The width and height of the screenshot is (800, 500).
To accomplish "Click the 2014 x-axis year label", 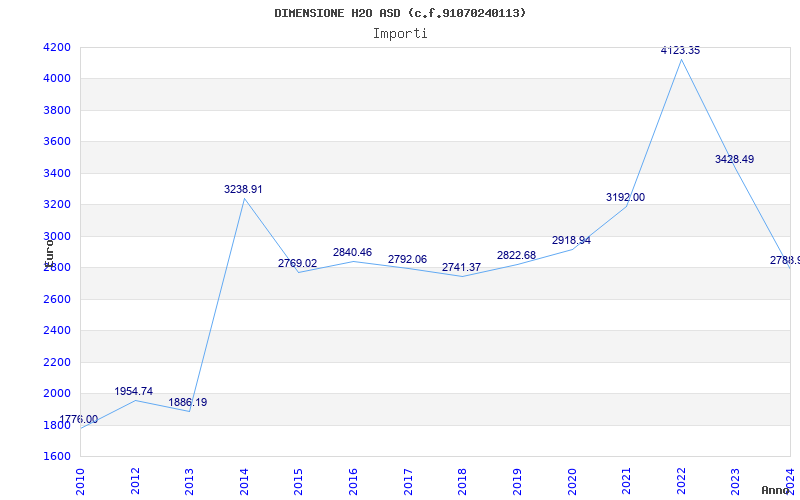I will click(244, 481).
